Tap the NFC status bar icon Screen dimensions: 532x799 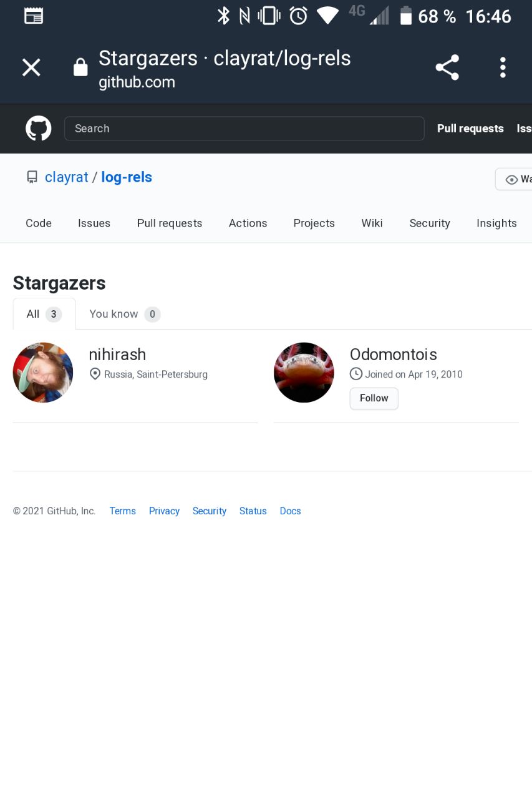(x=245, y=16)
